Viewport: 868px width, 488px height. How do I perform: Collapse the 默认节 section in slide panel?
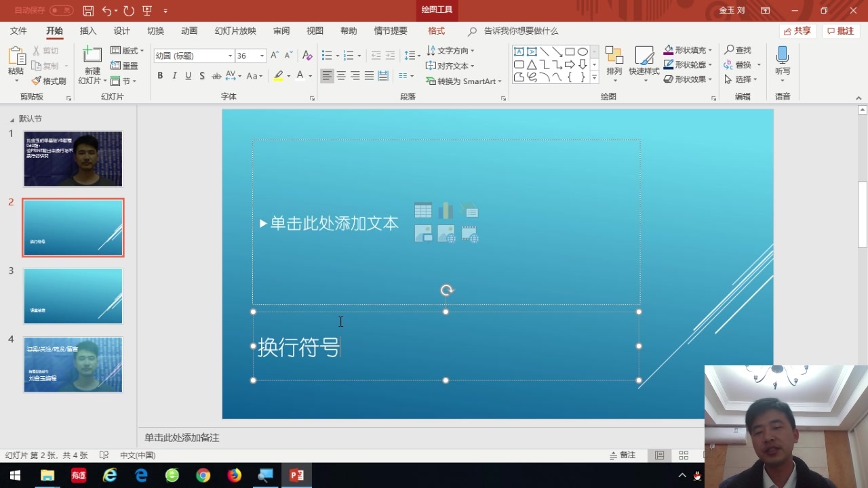(x=12, y=119)
